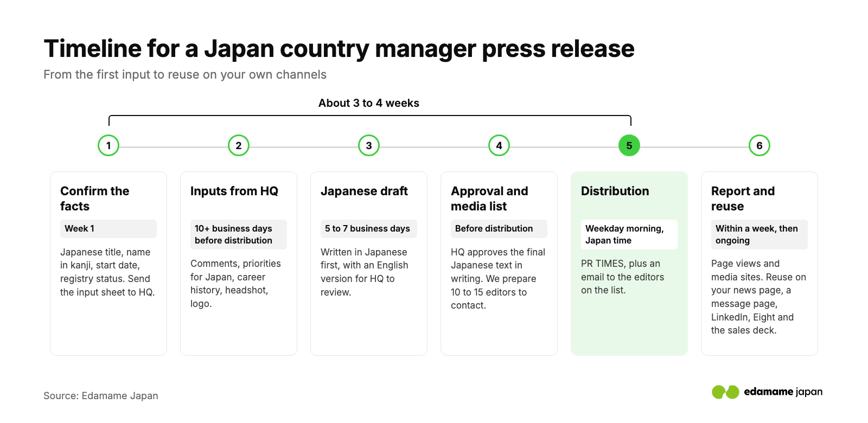Screen dimensions: 868x423
Task: Click the "Comments, priorities for Japan" description
Action: (235, 284)
